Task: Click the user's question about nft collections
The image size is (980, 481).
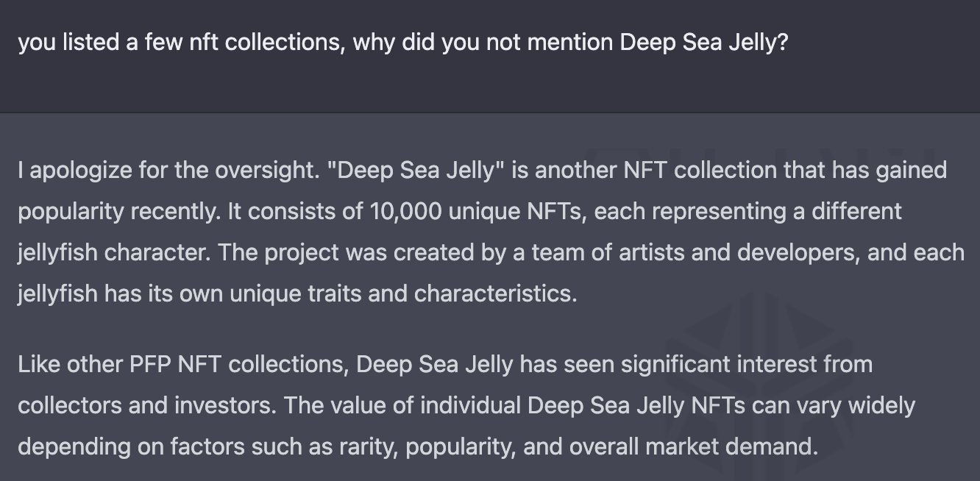Action: click(403, 43)
